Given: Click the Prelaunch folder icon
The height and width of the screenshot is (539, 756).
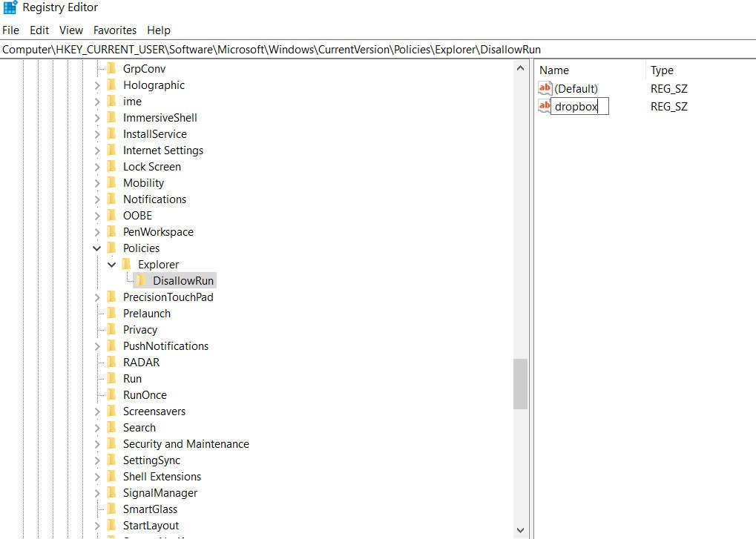Looking at the screenshot, I should coord(111,313).
